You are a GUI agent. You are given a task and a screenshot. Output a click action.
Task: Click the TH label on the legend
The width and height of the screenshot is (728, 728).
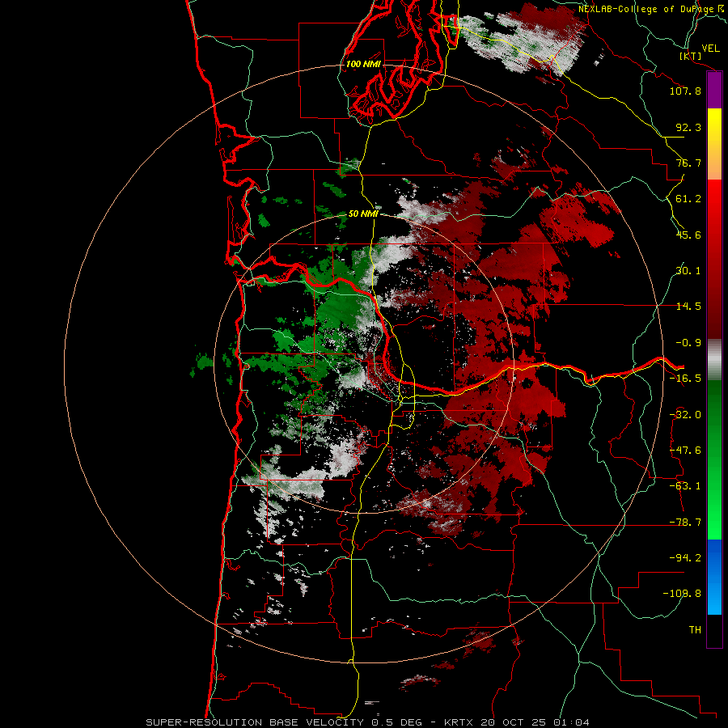(695, 630)
